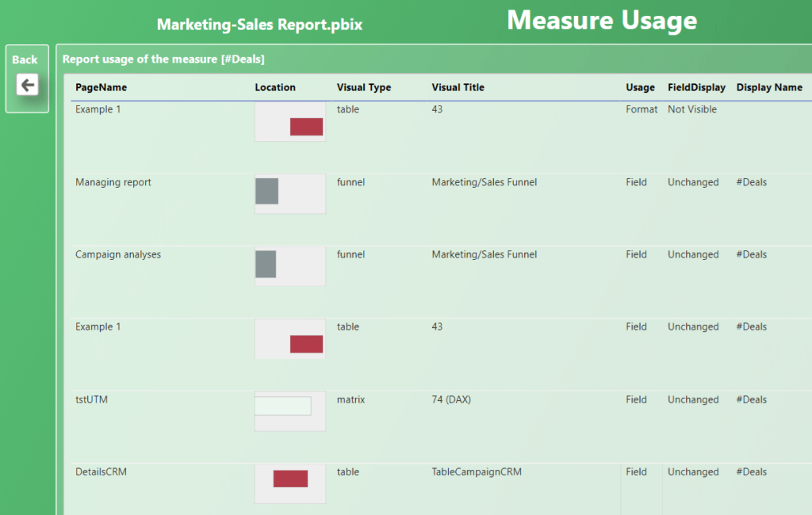Click the Location column header
The height and width of the screenshot is (515, 812).
(275, 88)
